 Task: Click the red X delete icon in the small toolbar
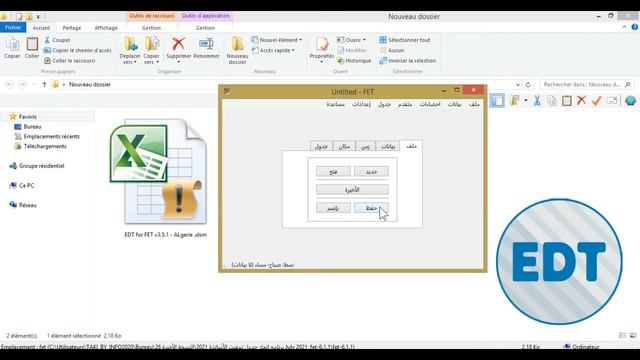point(581,100)
